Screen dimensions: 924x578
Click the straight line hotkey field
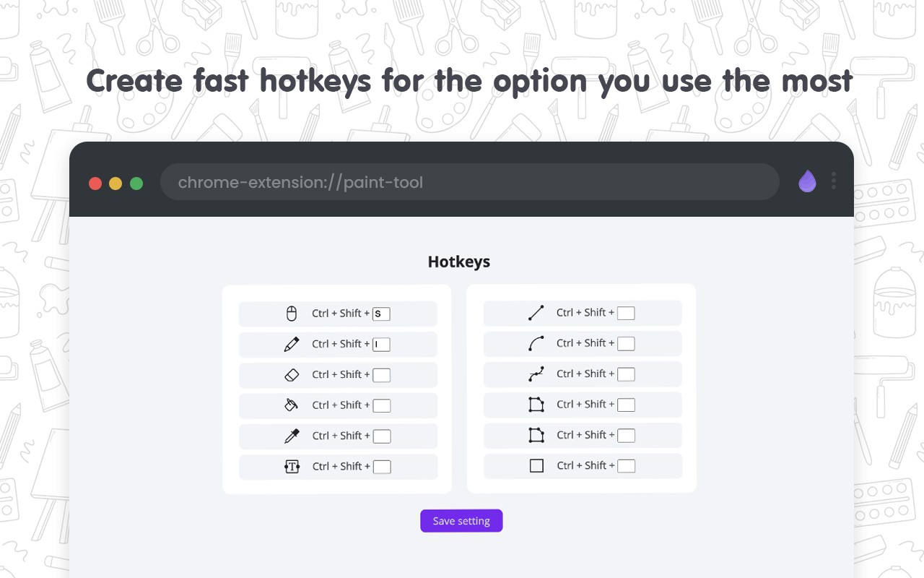[626, 313]
